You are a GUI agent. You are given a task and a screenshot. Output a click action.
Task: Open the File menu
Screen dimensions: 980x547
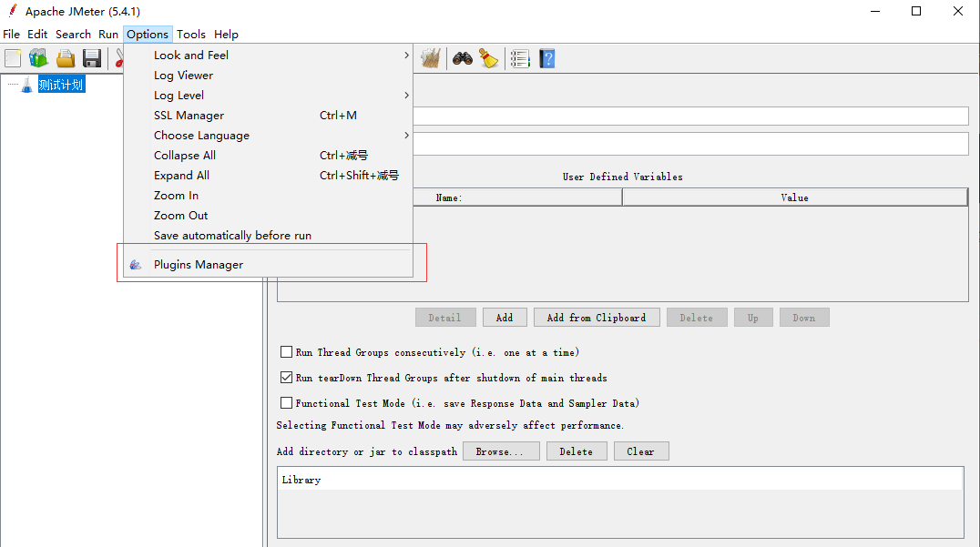tap(11, 35)
